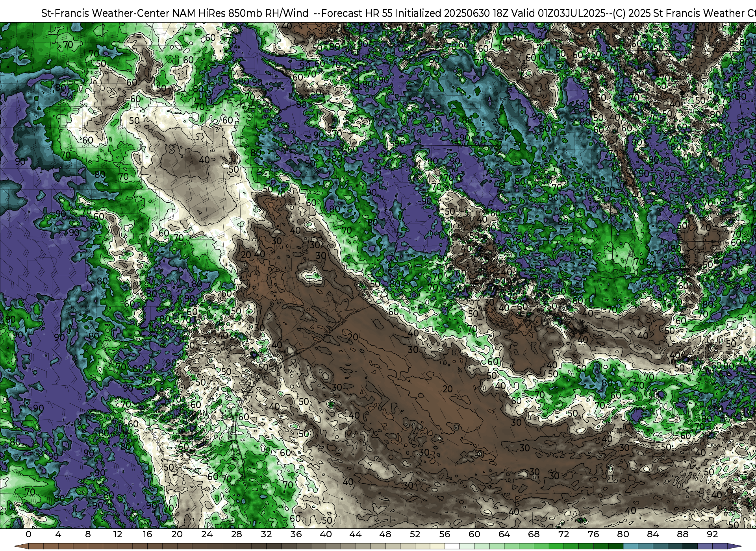Click the color bar label "0"

(x=28, y=534)
